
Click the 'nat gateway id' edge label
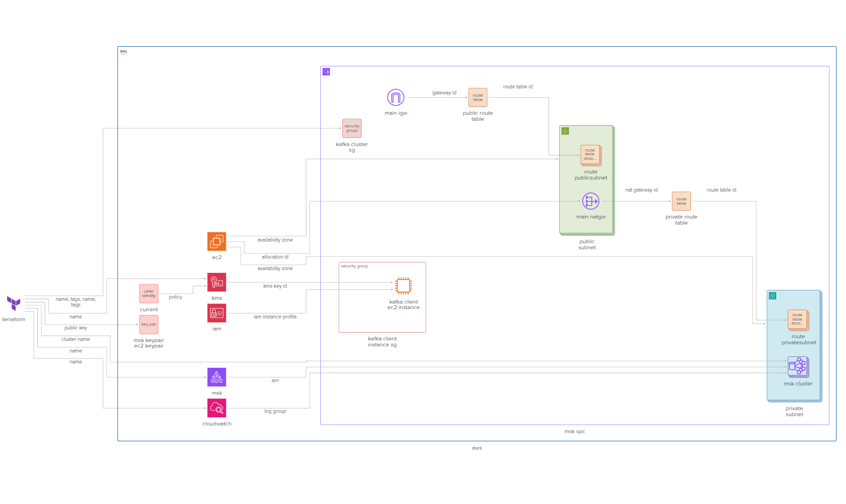coord(641,190)
